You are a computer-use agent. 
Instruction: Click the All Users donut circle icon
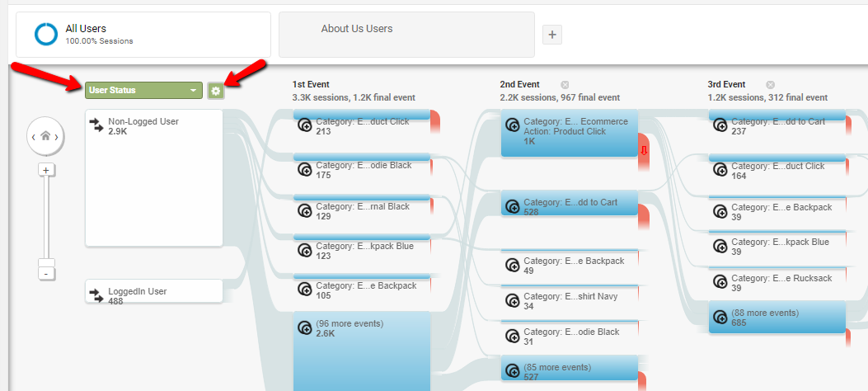pos(46,35)
